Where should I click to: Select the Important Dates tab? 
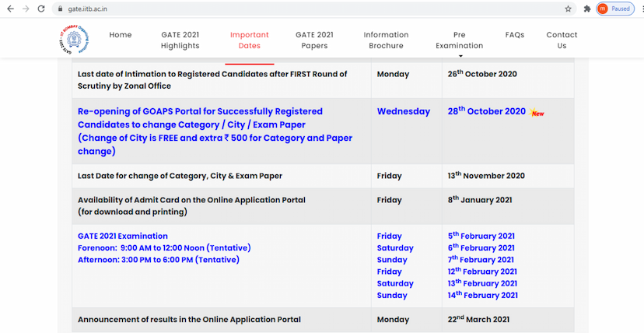tap(250, 40)
